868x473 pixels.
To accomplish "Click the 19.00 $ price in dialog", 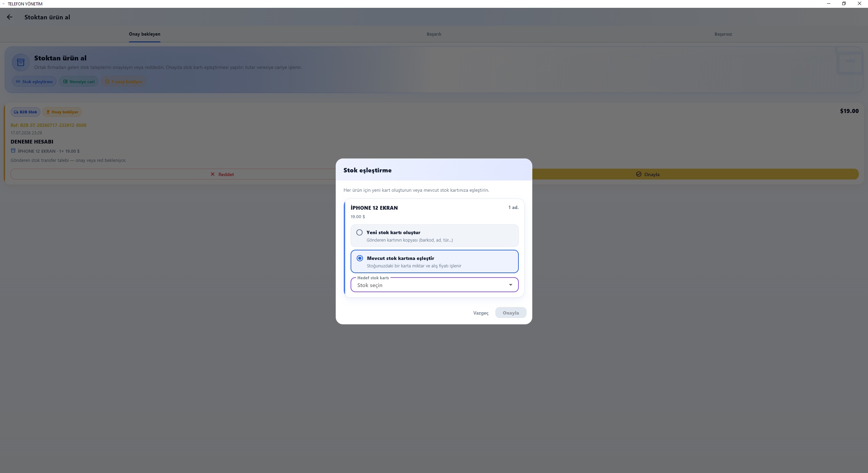I will 358,216.
